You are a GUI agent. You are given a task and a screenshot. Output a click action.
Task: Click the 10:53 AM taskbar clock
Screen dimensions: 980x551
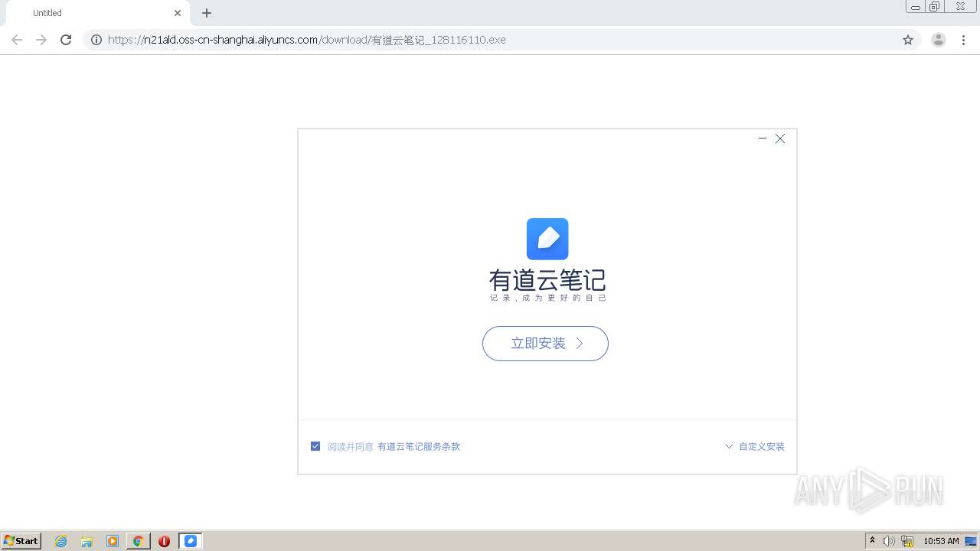point(941,541)
